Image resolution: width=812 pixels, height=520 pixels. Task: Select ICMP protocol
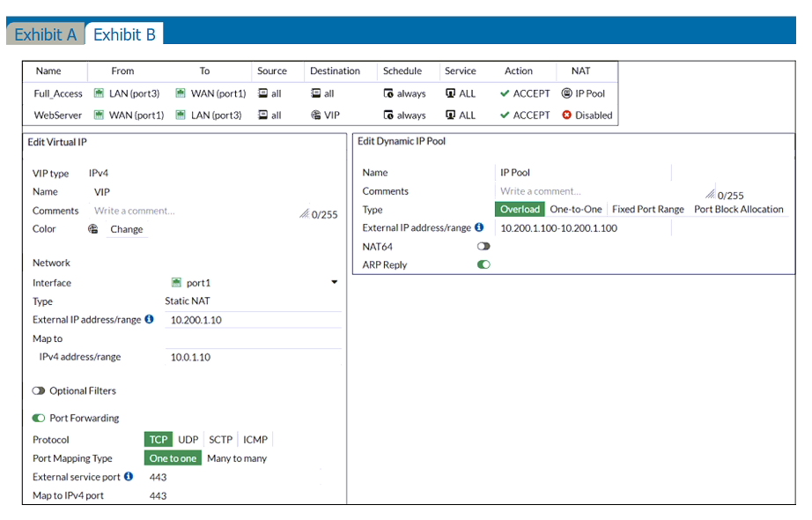(x=255, y=440)
